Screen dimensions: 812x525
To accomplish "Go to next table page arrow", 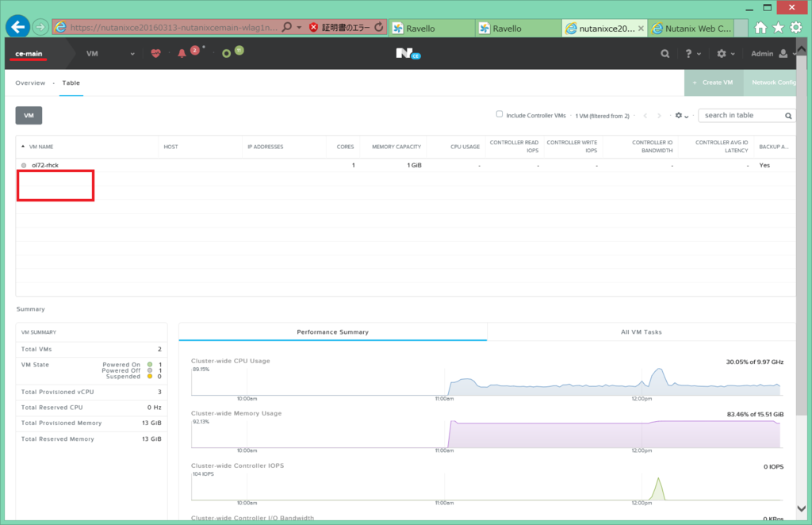I will coord(659,116).
